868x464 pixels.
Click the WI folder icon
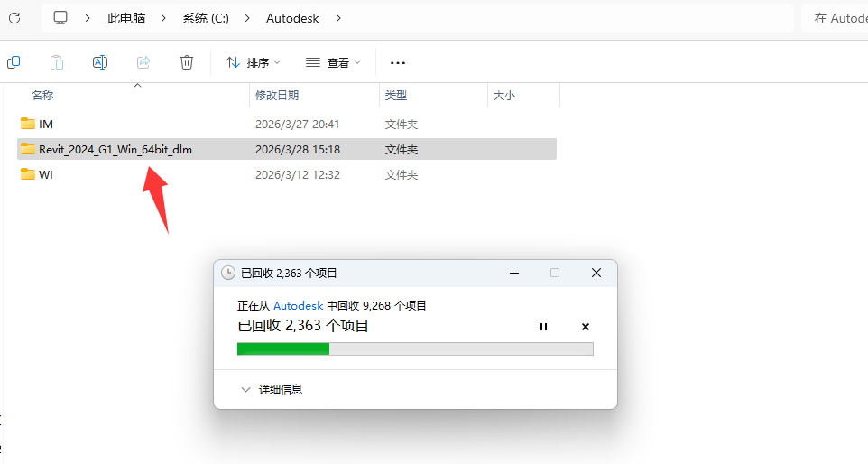click(28, 174)
